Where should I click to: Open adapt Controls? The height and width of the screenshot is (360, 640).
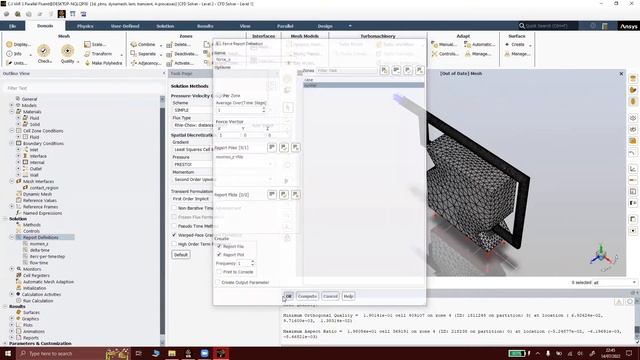tap(445, 53)
